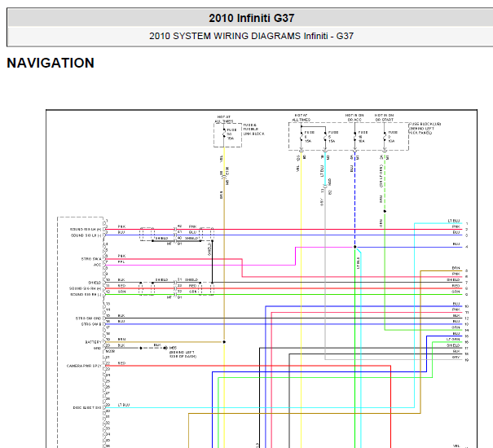Click the "HOT IN ON OR ACC" label
The image size is (493, 448).
(x=354, y=117)
